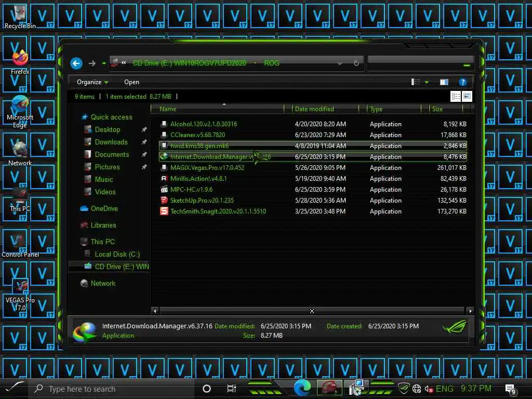This screenshot has width=532, height=399.
Task: Open Microsoft Edge from taskbar
Action: click(302, 388)
